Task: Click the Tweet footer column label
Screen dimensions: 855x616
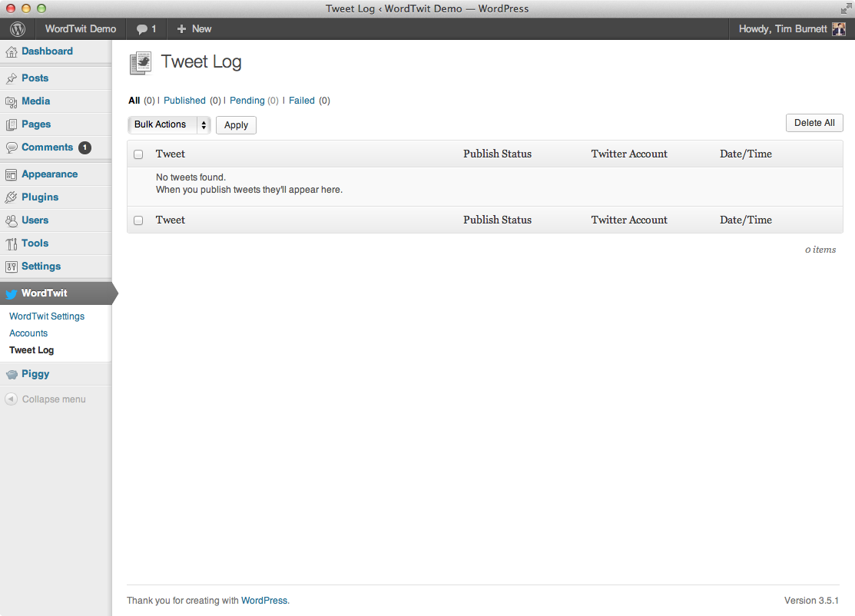Action: pos(170,220)
